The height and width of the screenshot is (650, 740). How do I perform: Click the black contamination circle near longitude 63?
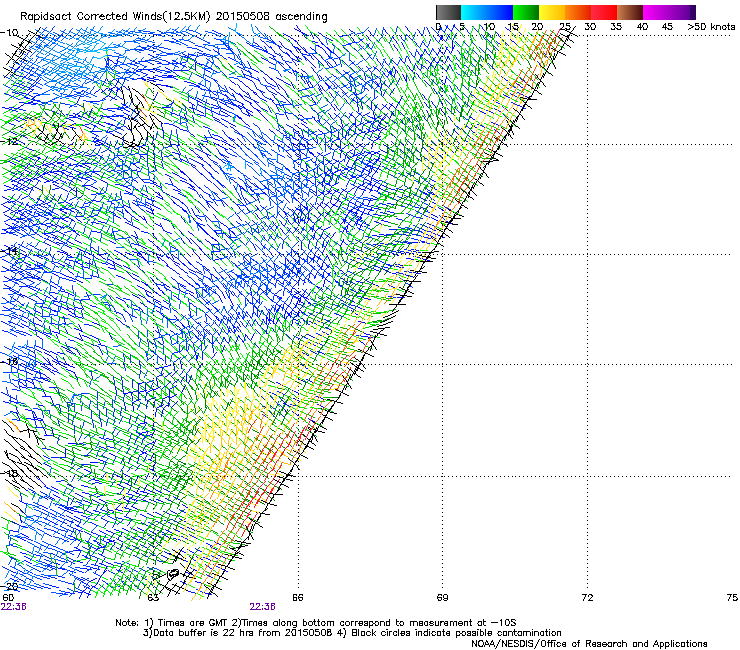pos(173,574)
